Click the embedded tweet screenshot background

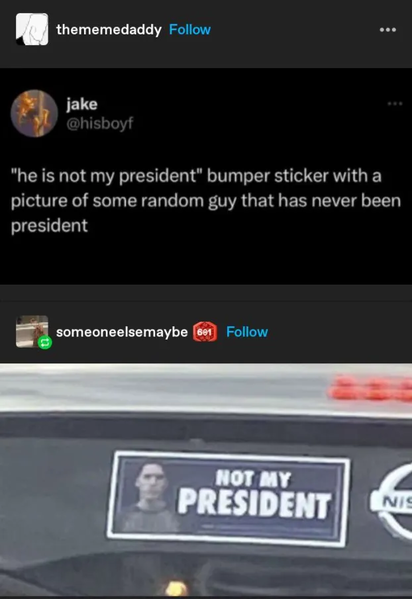tap(206, 176)
